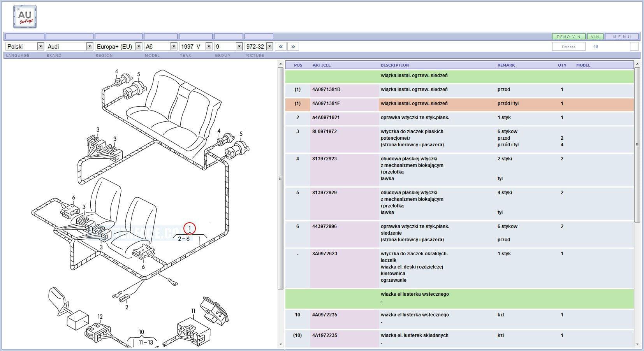
Task: Select article 8L0971972
Action: (325, 132)
